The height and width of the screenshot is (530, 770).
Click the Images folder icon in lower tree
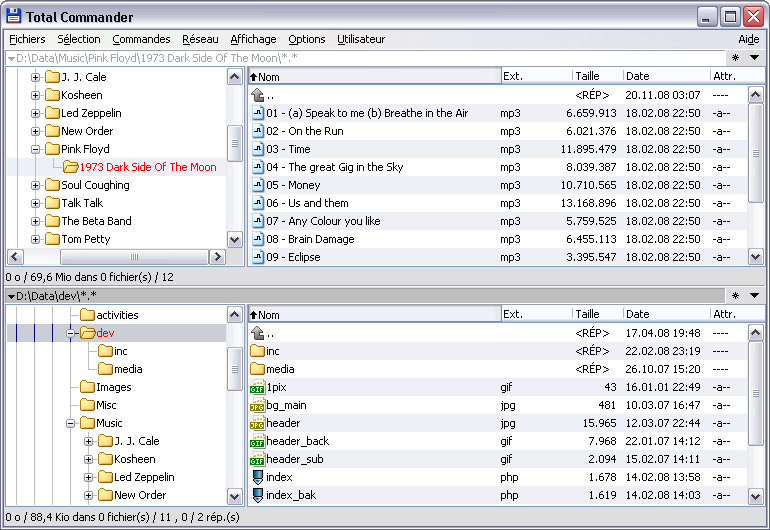point(87,387)
